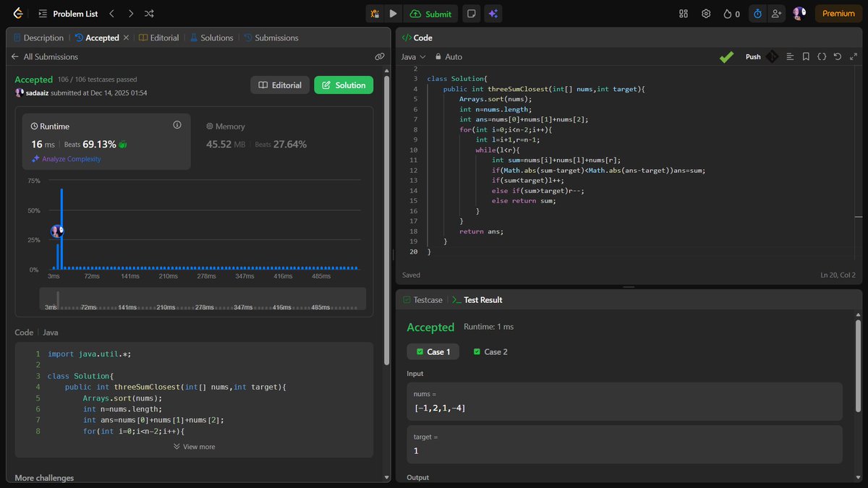Click the back arrow beside All Submissions
This screenshot has width=868, height=488.
14,56
